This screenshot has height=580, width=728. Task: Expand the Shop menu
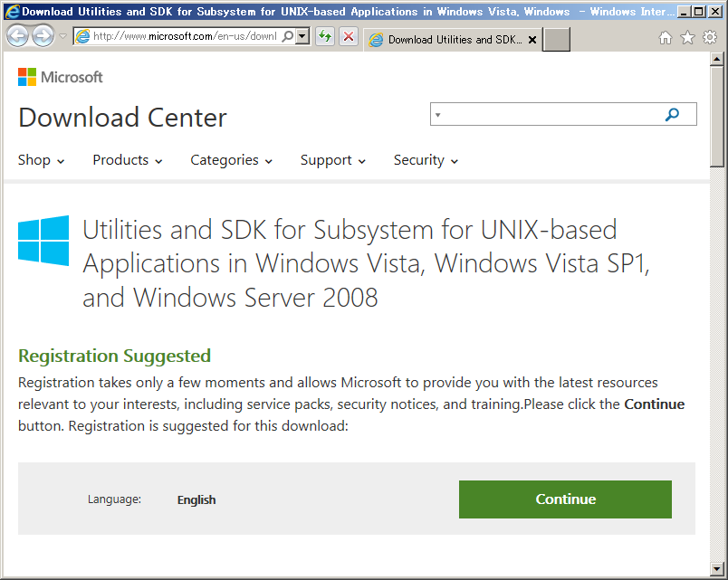[x=41, y=160]
